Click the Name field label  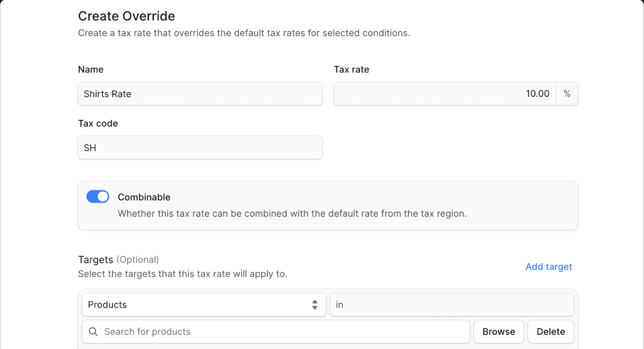click(91, 70)
